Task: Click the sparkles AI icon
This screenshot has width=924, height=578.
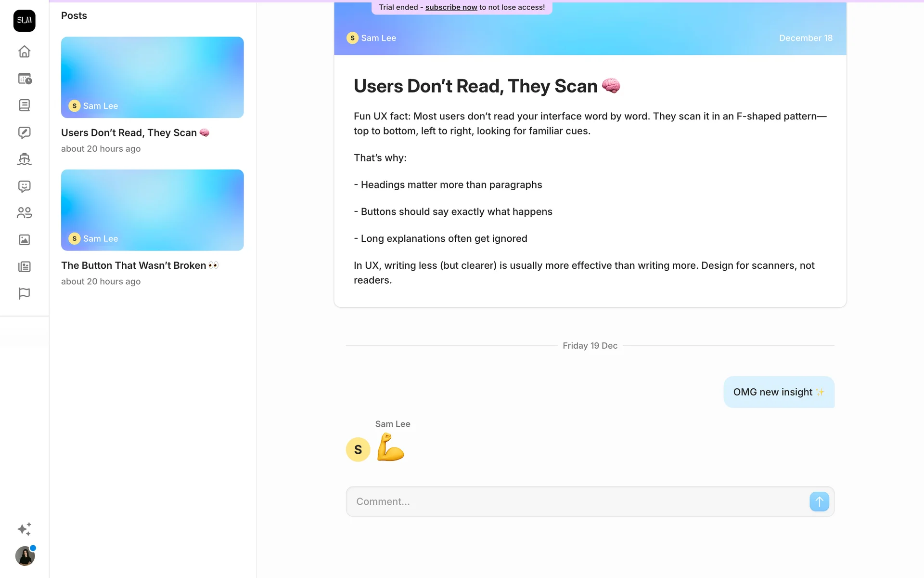Action: (x=24, y=529)
